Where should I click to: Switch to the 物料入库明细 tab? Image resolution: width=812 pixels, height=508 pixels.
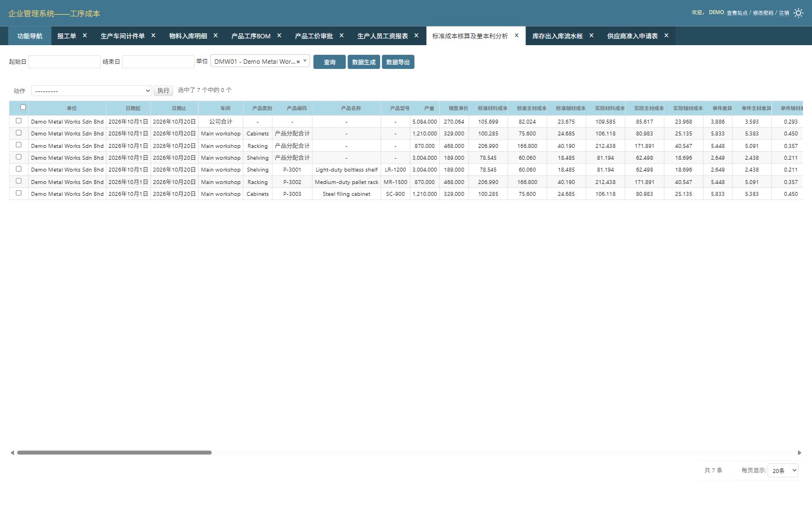(x=188, y=36)
